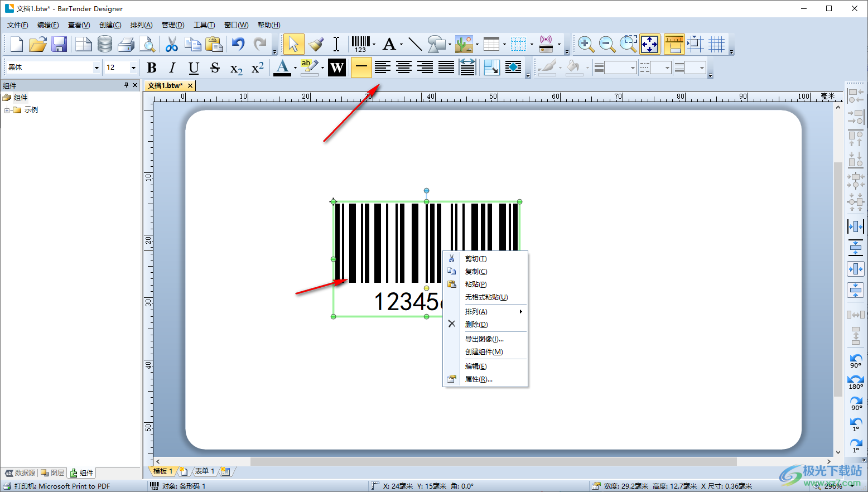Switch to 图层 panel tab
Image resolution: width=868 pixels, height=492 pixels.
click(x=53, y=473)
